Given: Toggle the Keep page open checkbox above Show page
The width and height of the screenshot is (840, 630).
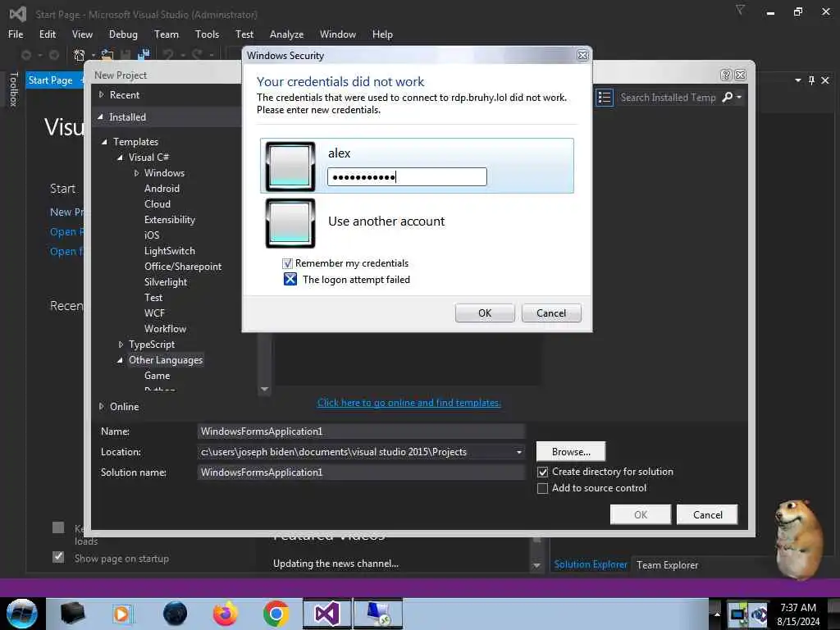Looking at the screenshot, I should (58, 527).
